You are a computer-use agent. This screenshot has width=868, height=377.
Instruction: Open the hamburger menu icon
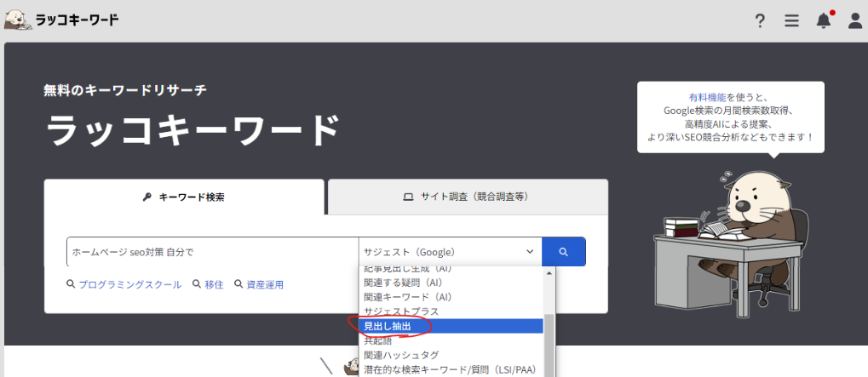coord(791,21)
